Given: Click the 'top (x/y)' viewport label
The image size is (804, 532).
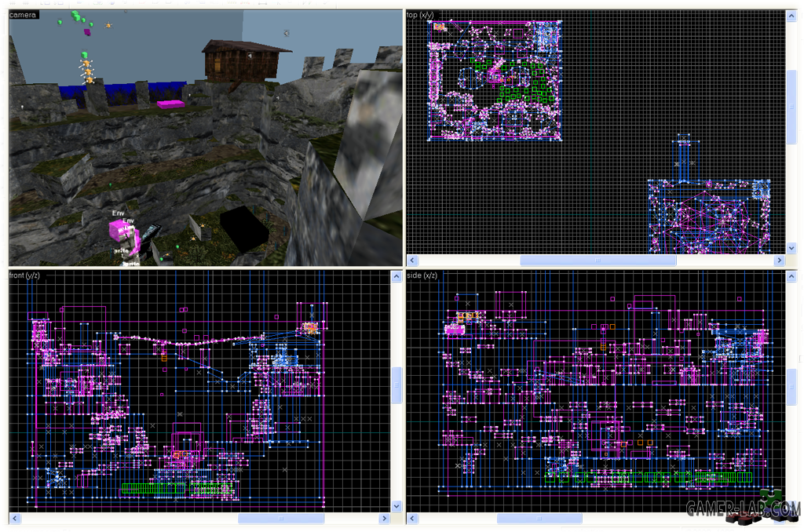Looking at the screenshot, I should 420,15.
